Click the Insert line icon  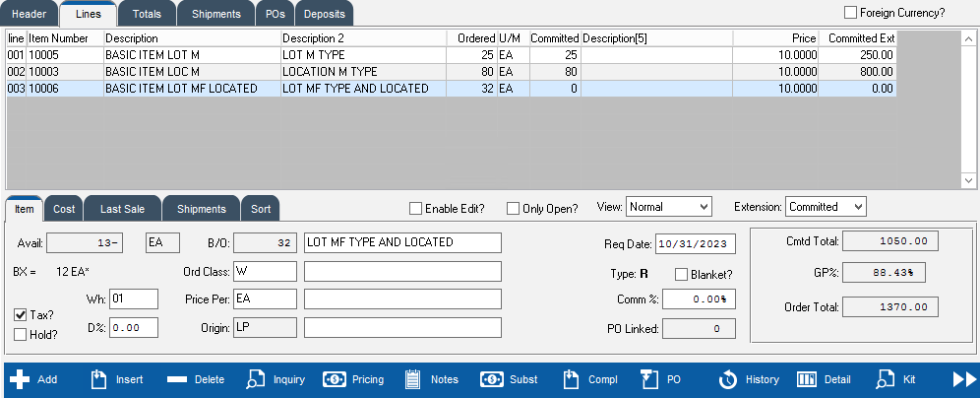coord(98,379)
